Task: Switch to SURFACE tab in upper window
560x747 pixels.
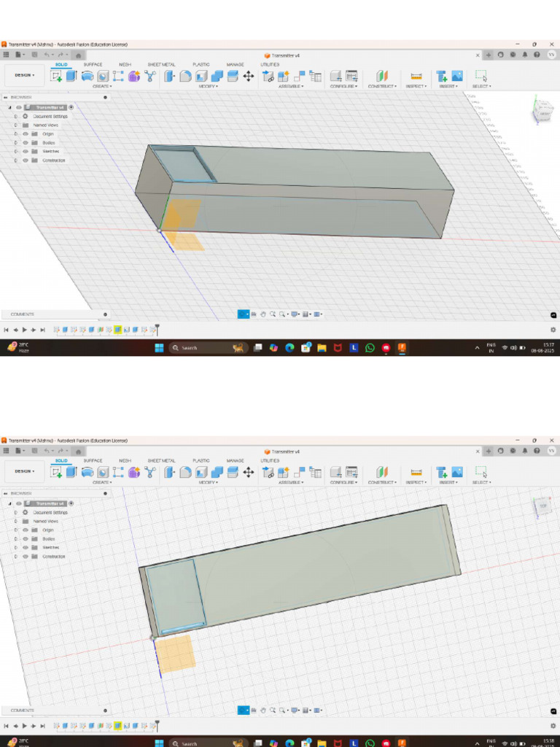Action: (x=93, y=64)
